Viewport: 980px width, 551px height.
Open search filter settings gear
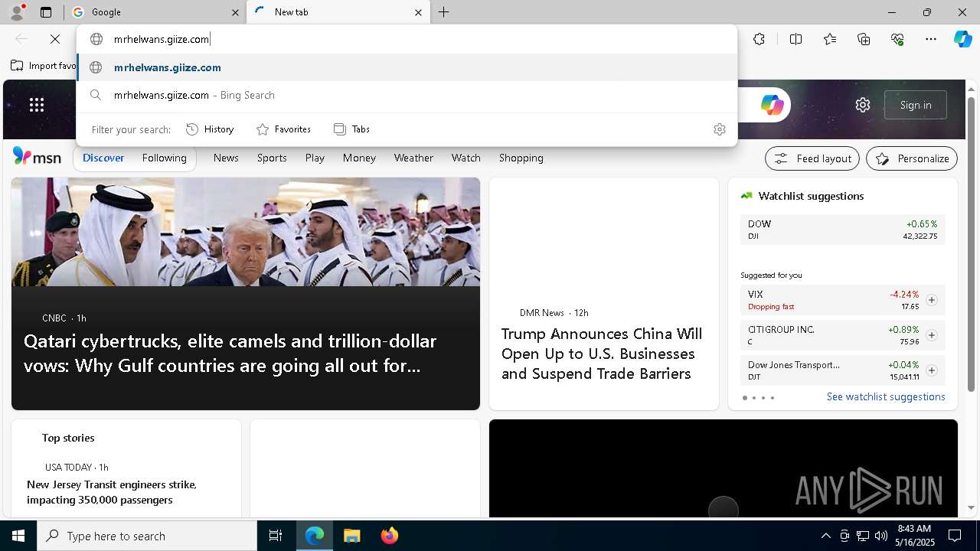click(719, 129)
